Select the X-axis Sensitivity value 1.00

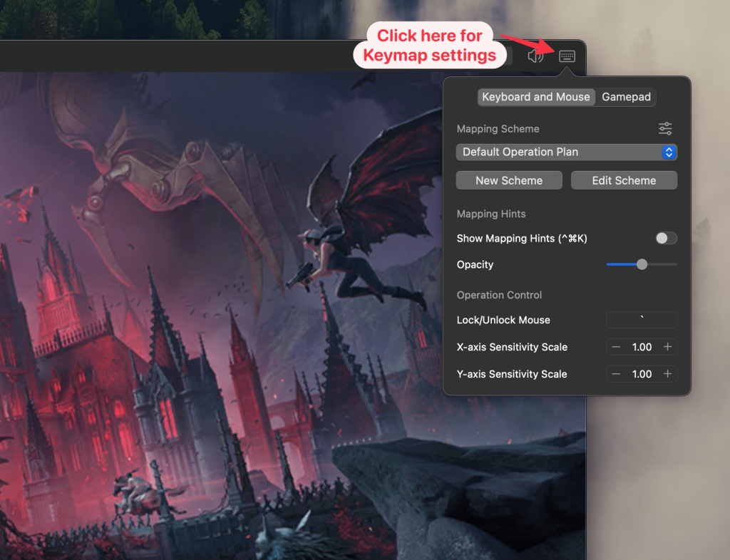pyautogui.click(x=642, y=347)
